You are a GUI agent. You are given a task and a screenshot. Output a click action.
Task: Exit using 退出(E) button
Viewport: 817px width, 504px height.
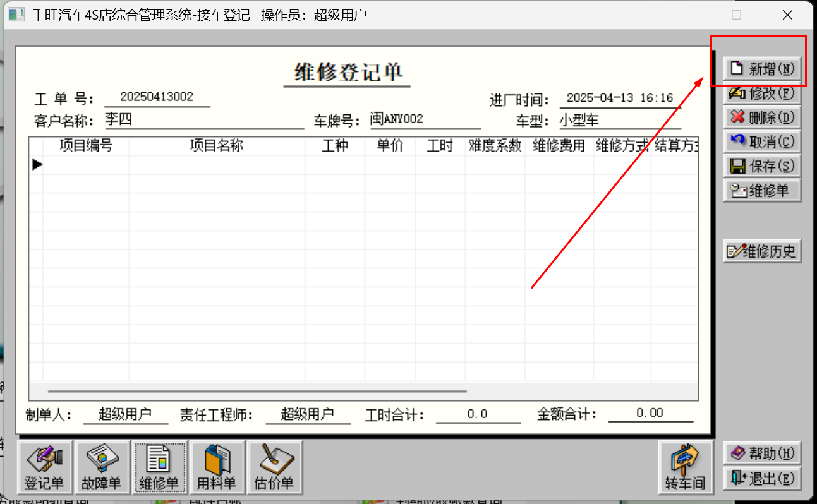[x=762, y=477]
